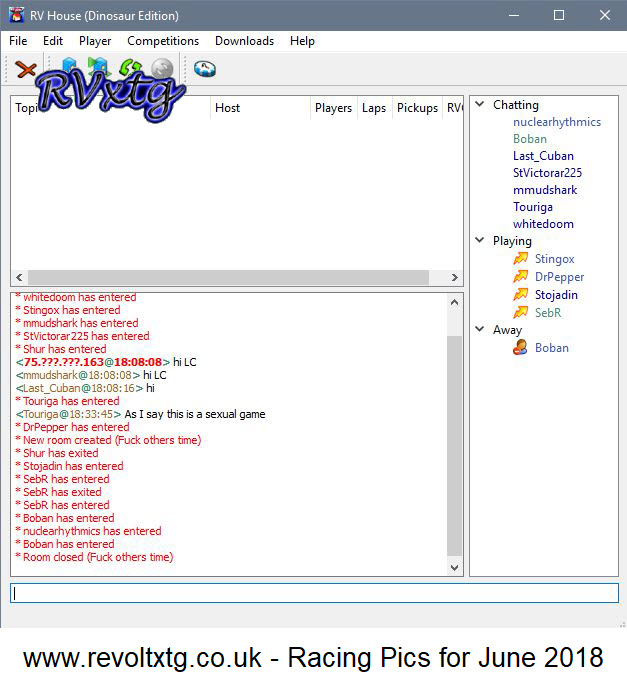The height and width of the screenshot is (686, 627).
Task: Open the File menu
Action: click(x=18, y=41)
